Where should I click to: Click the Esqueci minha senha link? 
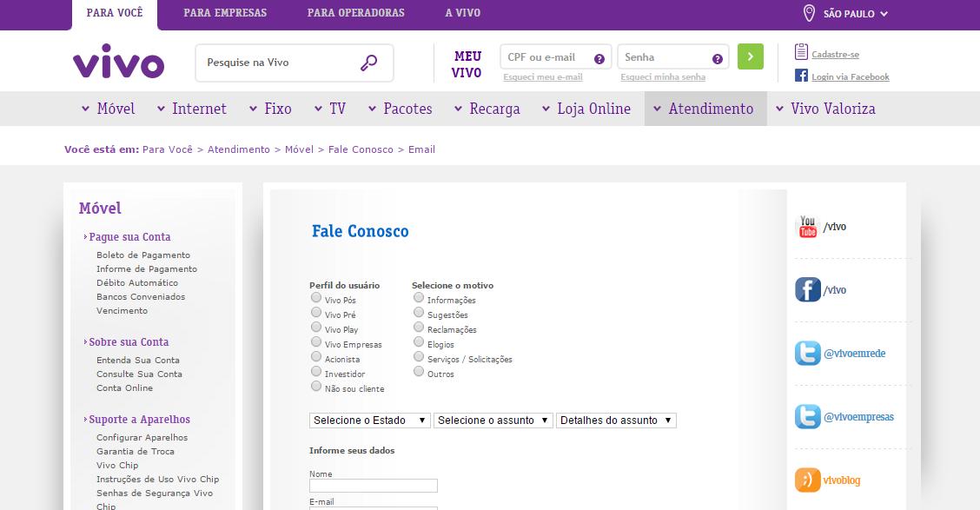663,77
